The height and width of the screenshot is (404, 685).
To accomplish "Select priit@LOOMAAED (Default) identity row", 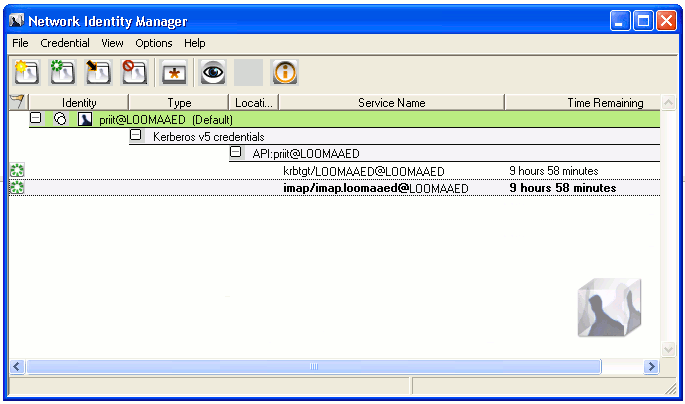I will (345, 119).
